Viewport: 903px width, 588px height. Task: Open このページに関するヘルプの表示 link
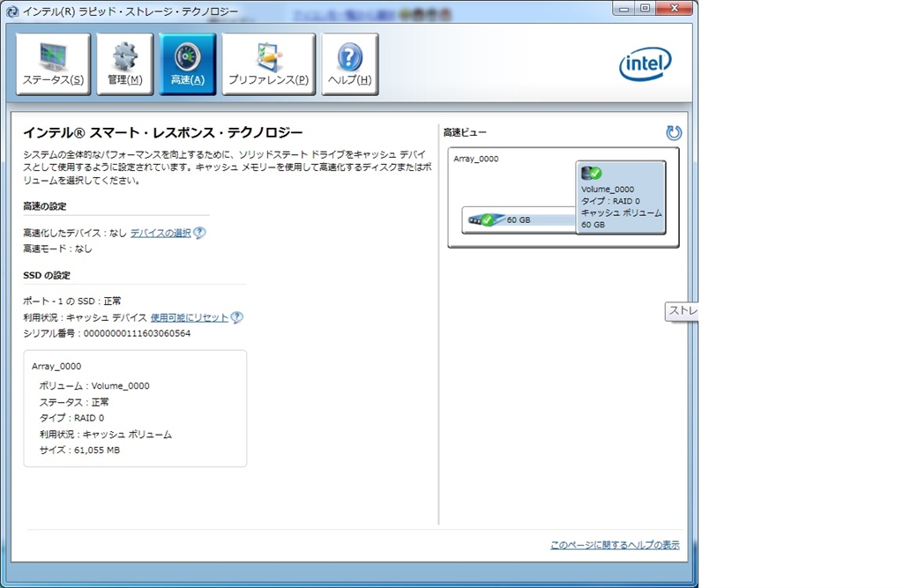(x=615, y=545)
